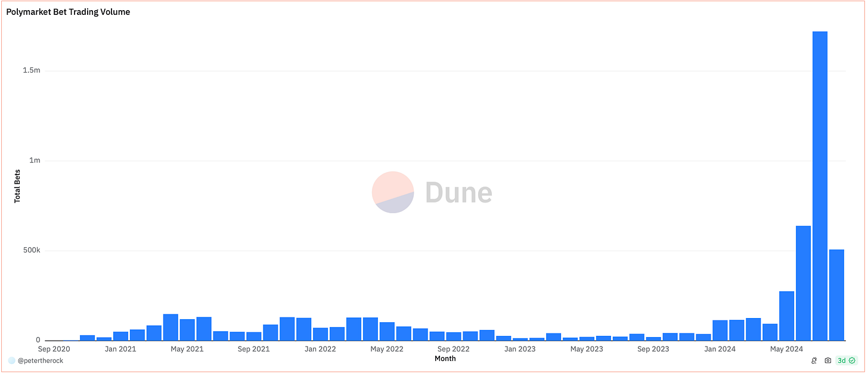Click the Total Bets axis title

tap(17, 186)
